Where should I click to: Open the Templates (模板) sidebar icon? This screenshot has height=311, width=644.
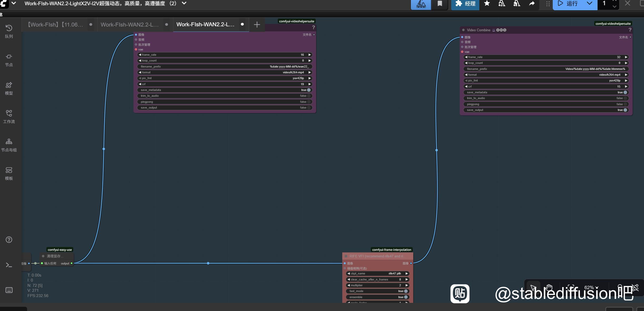pyautogui.click(x=9, y=174)
